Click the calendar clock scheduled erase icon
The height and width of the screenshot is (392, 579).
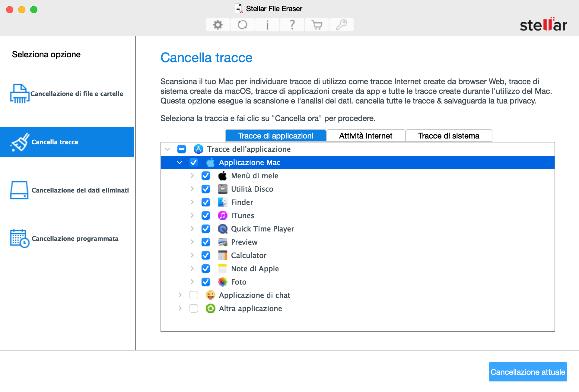coord(20,238)
